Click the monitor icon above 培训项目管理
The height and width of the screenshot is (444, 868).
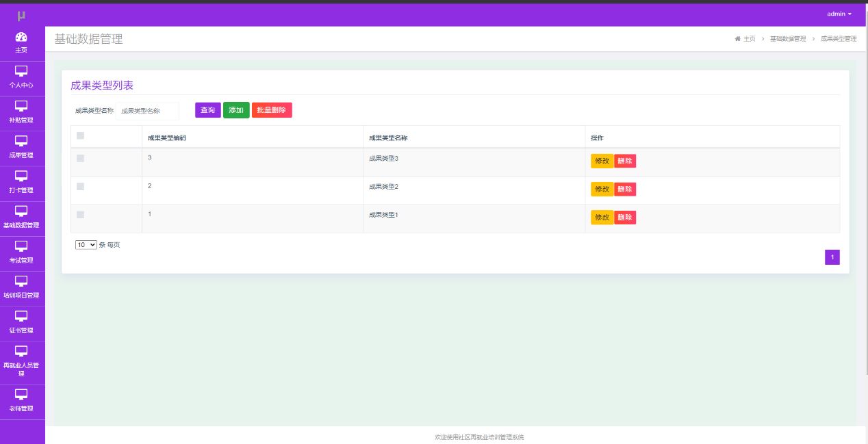click(x=21, y=281)
